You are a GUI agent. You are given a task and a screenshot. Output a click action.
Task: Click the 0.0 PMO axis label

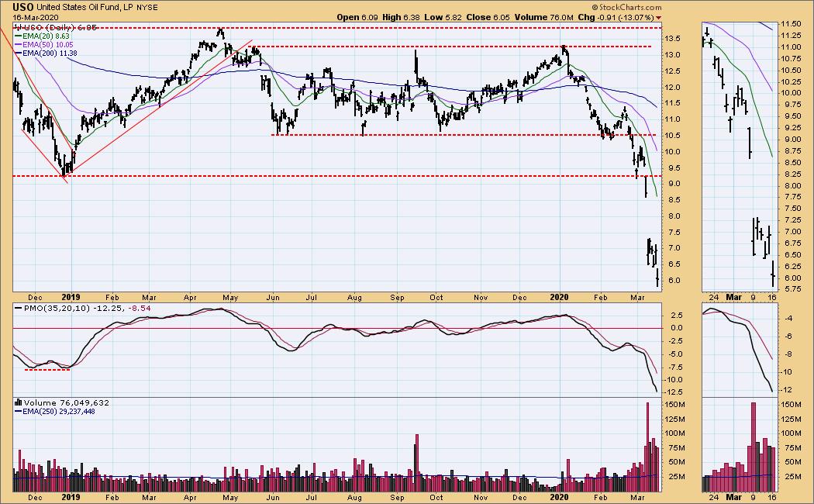[677, 328]
